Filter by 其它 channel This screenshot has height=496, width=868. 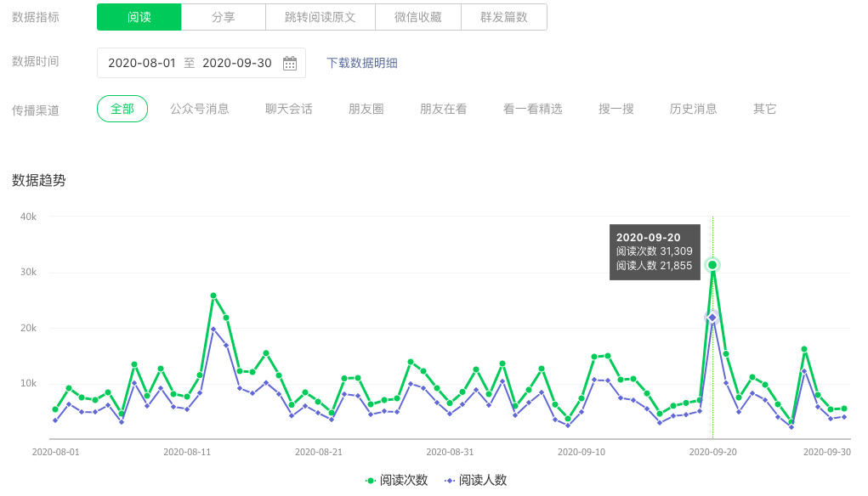pyautogui.click(x=764, y=109)
